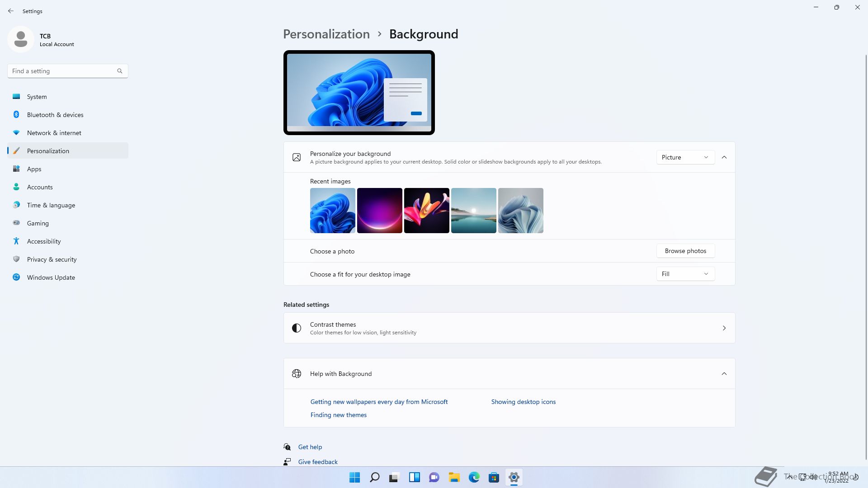Go to System settings
Viewport: 868px width, 488px height.
(x=68, y=97)
